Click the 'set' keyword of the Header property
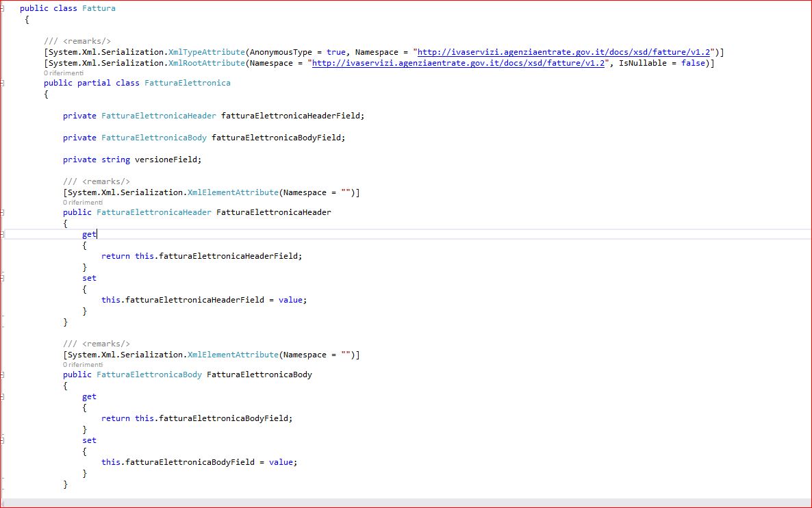This screenshot has width=812, height=508. pos(89,278)
